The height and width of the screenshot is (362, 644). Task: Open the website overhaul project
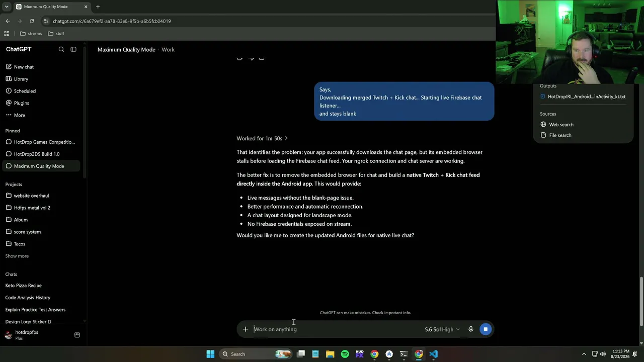42,196
